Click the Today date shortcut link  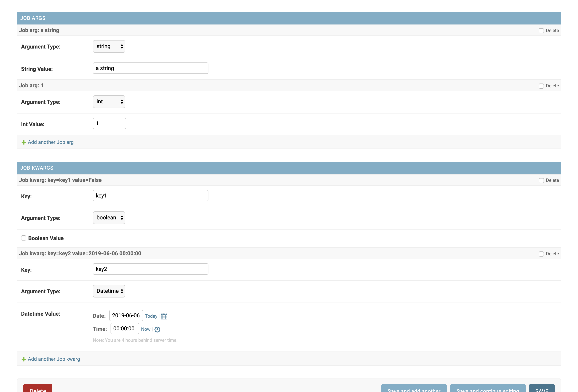(x=151, y=316)
